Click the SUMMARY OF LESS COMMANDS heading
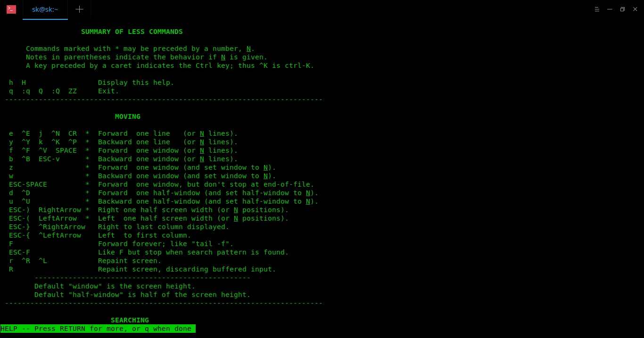The width and height of the screenshot is (644, 338). [132, 32]
